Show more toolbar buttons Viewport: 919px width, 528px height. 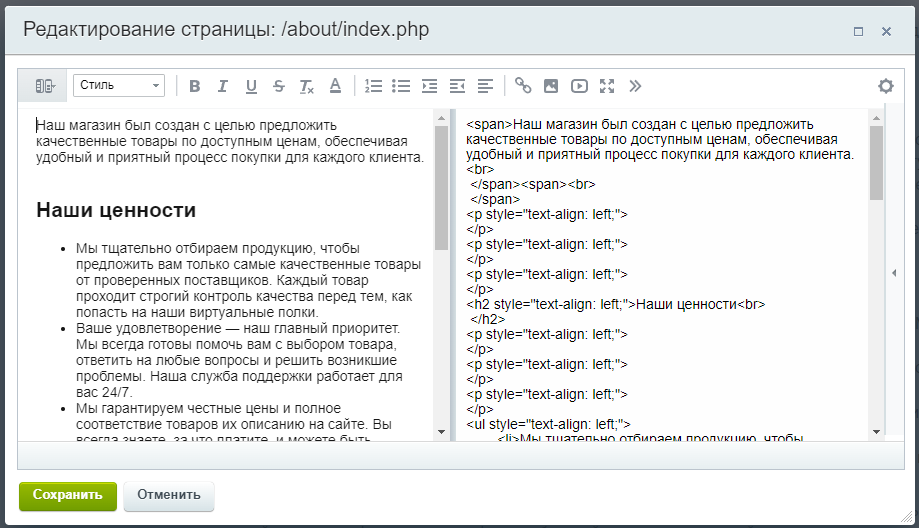[635, 86]
